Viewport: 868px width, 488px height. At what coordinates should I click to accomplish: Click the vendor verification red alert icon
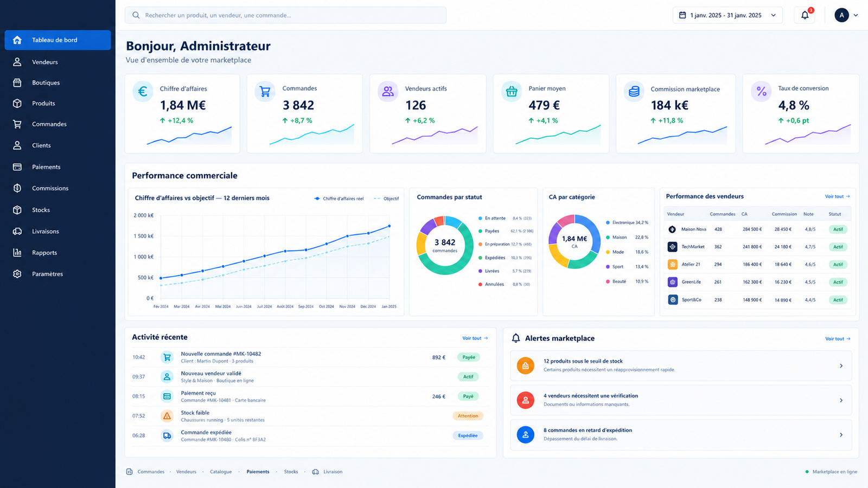click(525, 400)
